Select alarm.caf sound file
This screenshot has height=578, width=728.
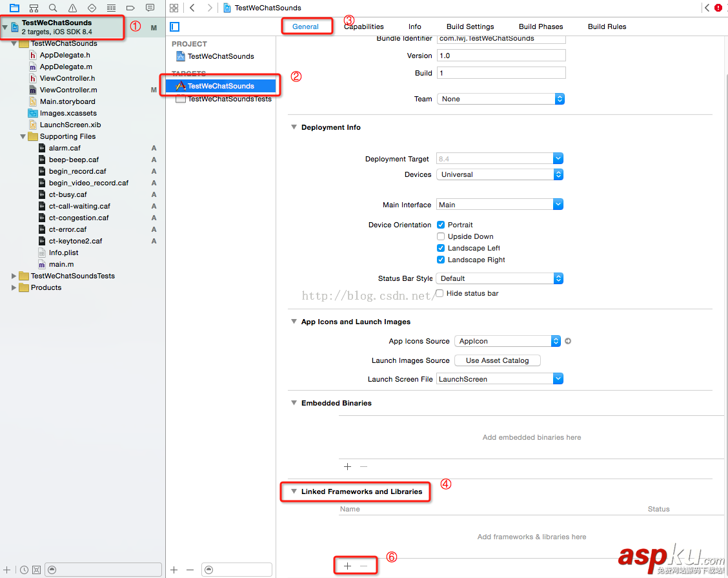[x=65, y=148]
